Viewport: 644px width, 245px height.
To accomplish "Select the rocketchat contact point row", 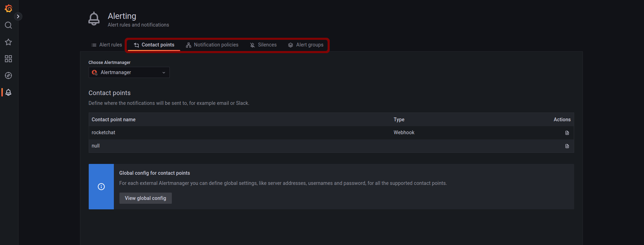I will tap(331, 133).
